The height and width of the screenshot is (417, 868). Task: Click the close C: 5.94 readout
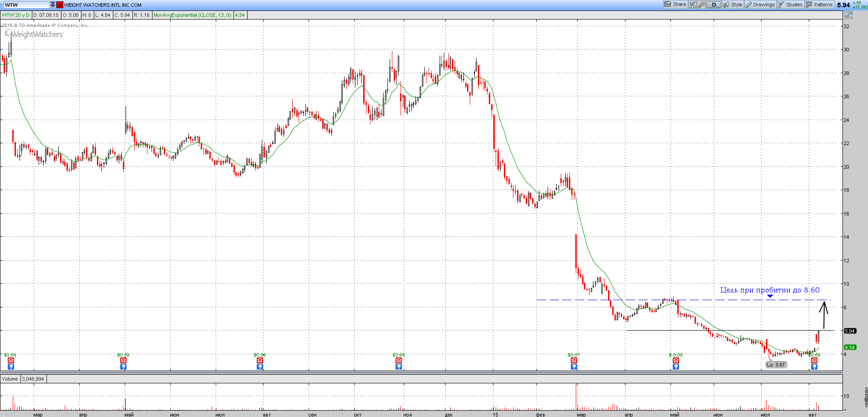(x=122, y=15)
